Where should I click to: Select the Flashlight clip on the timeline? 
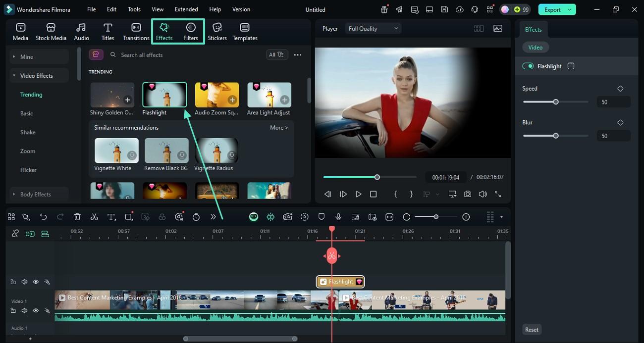pyautogui.click(x=341, y=282)
